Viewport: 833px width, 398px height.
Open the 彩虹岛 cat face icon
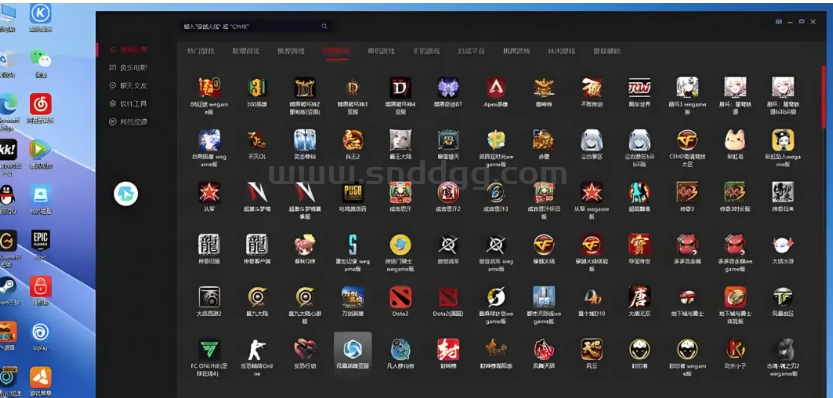735,140
